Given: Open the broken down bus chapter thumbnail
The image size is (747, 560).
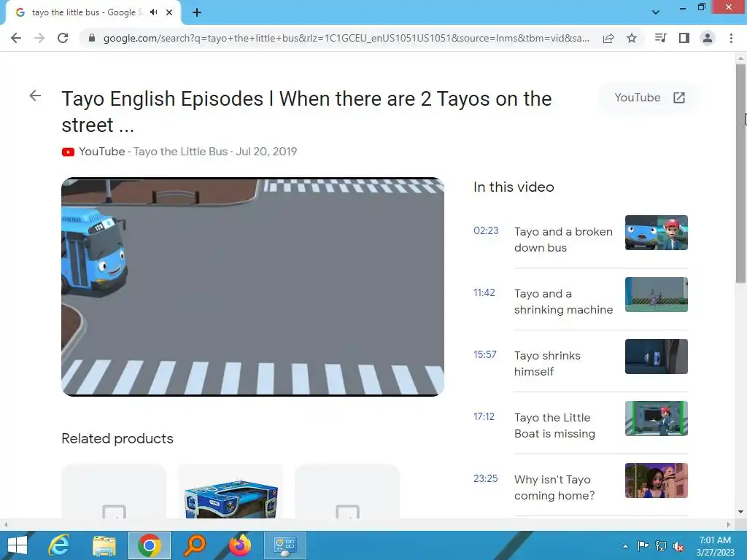Looking at the screenshot, I should tap(656, 233).
